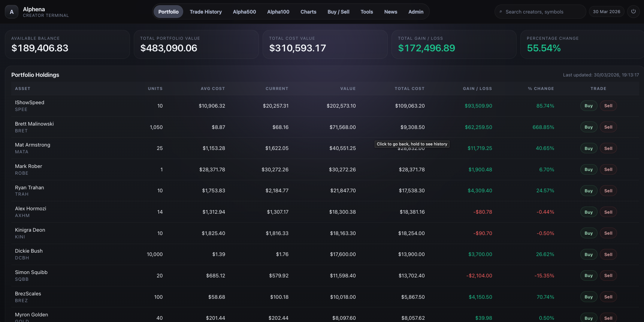Click the TOTAL COST column header
644x322 pixels.
click(x=409, y=89)
